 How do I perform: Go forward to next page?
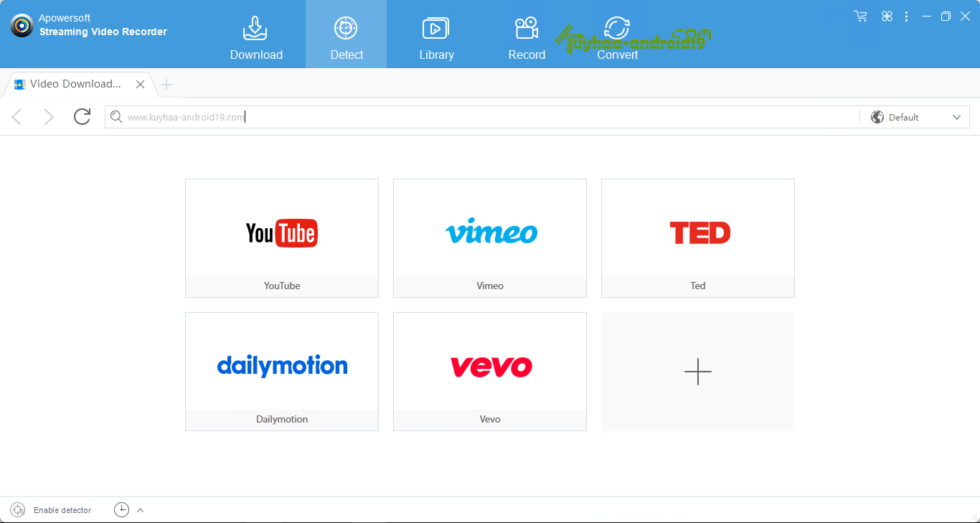pos(48,117)
